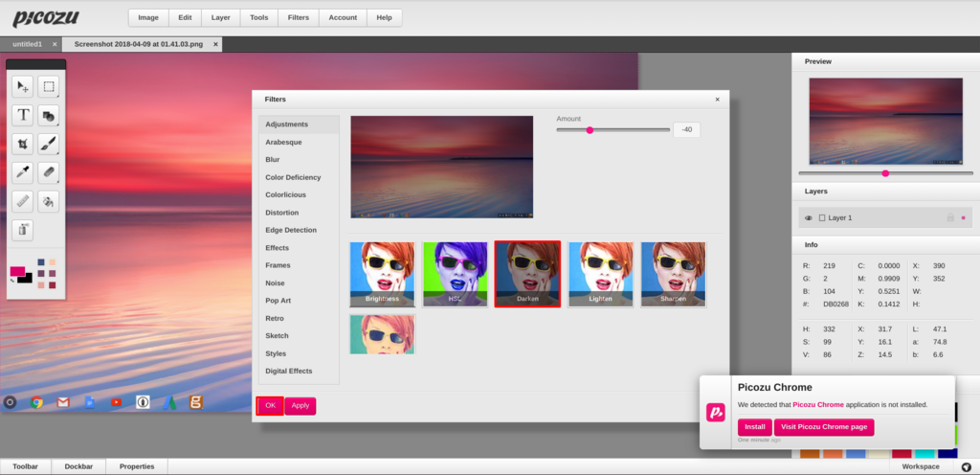
Task: Toggle visibility eye of Layer 1
Action: point(808,218)
